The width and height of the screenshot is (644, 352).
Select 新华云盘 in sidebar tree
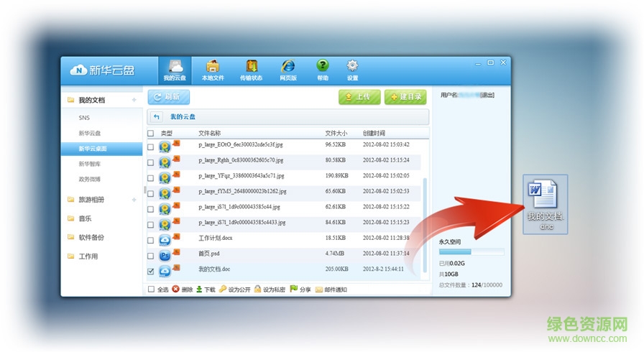(90, 134)
